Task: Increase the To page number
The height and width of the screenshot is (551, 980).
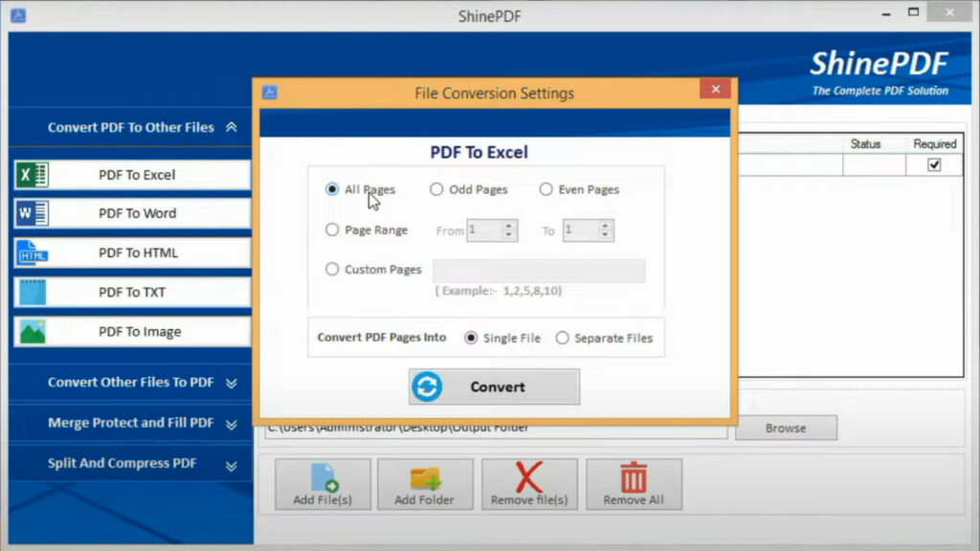Action: click(605, 226)
